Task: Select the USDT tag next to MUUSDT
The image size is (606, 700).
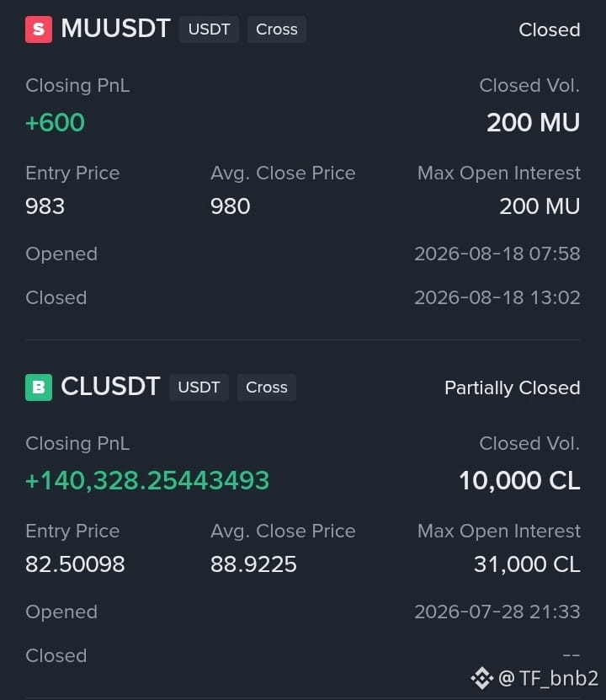Action: 209,29
